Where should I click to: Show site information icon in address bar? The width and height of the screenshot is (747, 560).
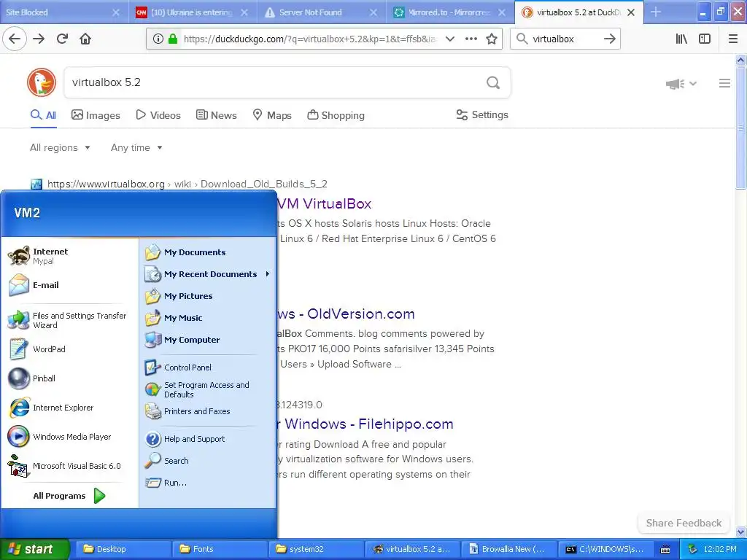tap(158, 39)
